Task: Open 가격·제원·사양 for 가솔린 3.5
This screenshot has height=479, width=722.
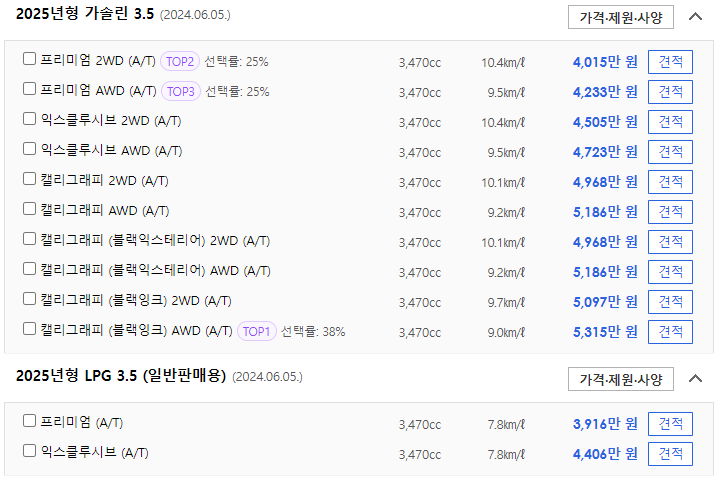Action: pyautogui.click(x=621, y=17)
